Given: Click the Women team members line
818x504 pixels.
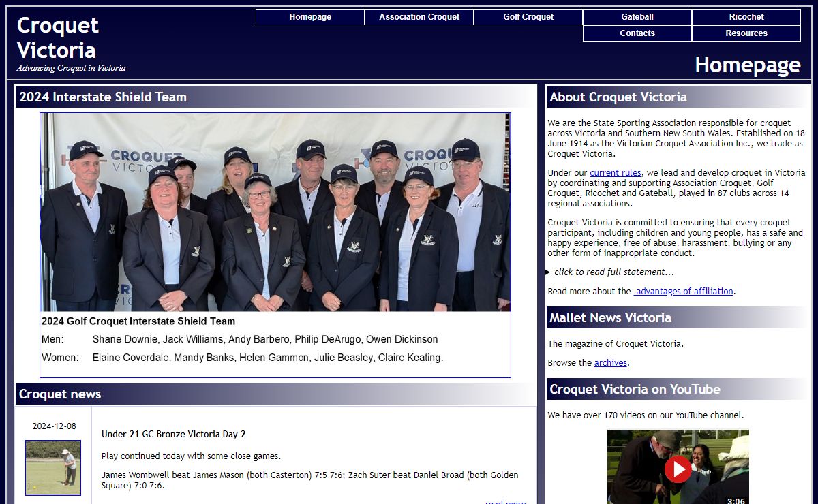Looking at the screenshot, I should (243, 358).
